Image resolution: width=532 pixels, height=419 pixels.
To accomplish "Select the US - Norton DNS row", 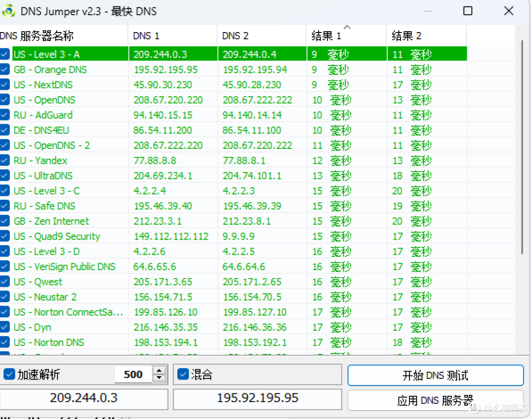I will 233,342.
